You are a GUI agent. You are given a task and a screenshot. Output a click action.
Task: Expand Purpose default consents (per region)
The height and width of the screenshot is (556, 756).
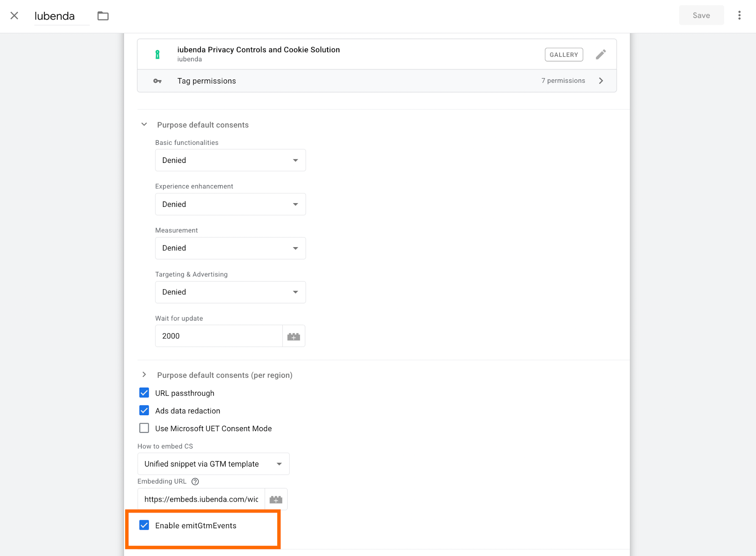[x=144, y=375]
